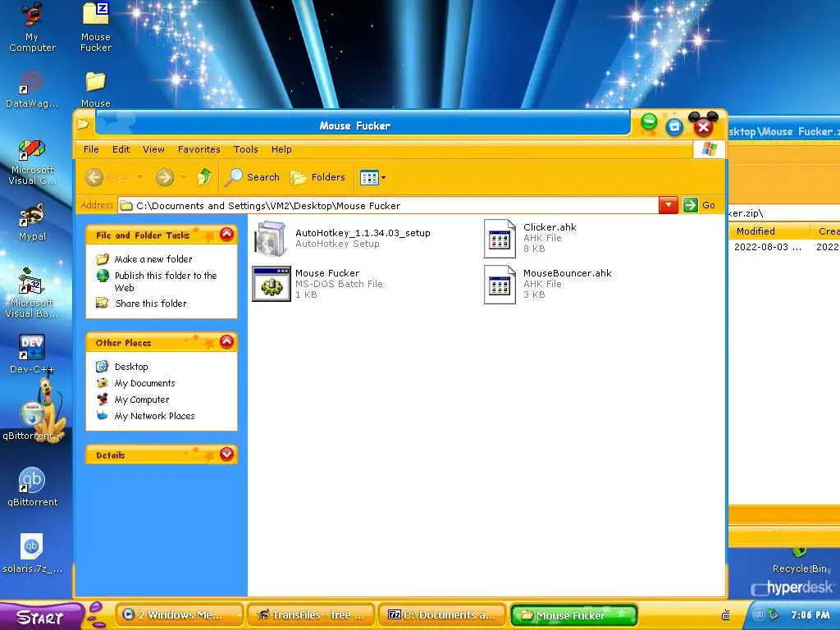
Task: Open My Computer link in Other Places
Action: pyautogui.click(x=141, y=399)
